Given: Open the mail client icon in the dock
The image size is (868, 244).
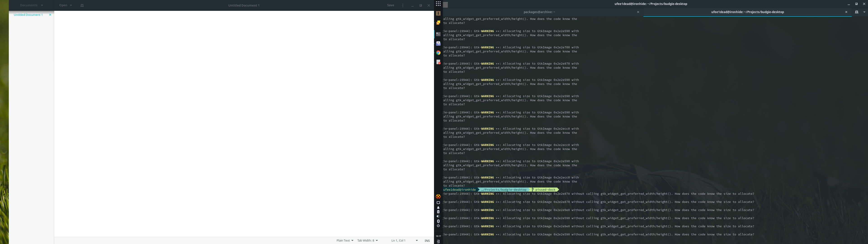Looking at the screenshot, I should pos(438,43).
